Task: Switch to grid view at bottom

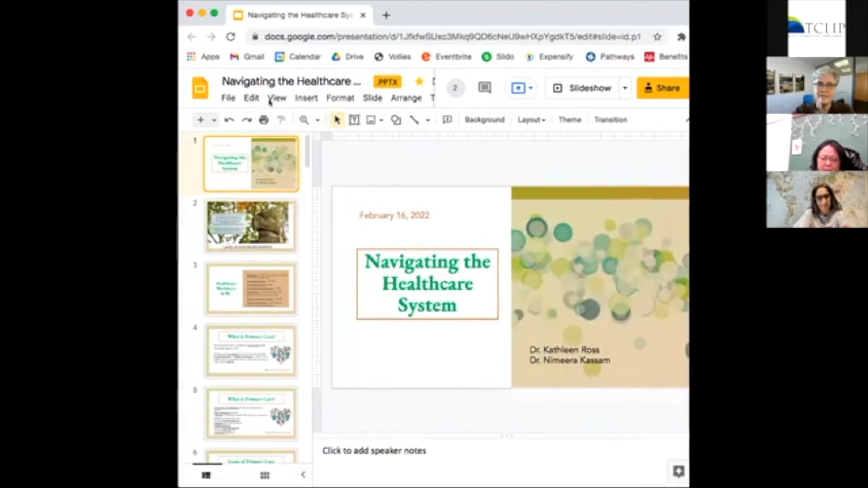Action: [x=265, y=475]
